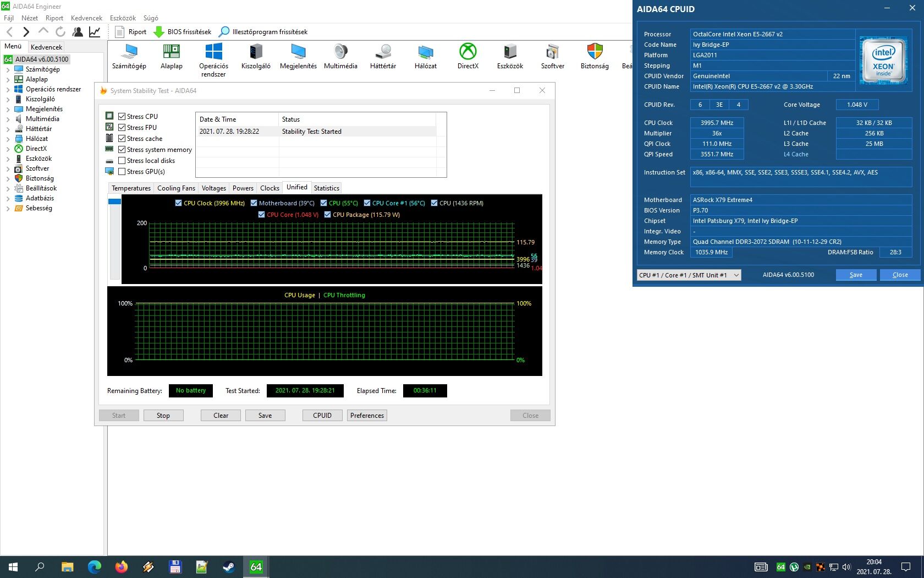Open Steam from the taskbar
This screenshot has width=924, height=578.
(x=228, y=567)
